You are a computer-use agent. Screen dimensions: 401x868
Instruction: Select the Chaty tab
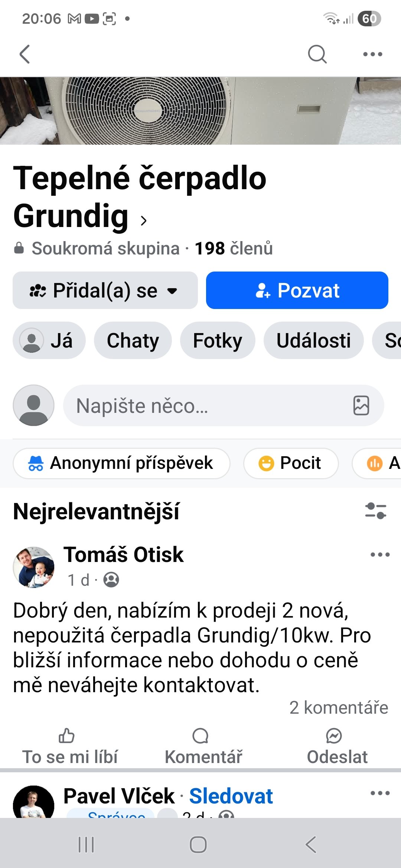133,341
